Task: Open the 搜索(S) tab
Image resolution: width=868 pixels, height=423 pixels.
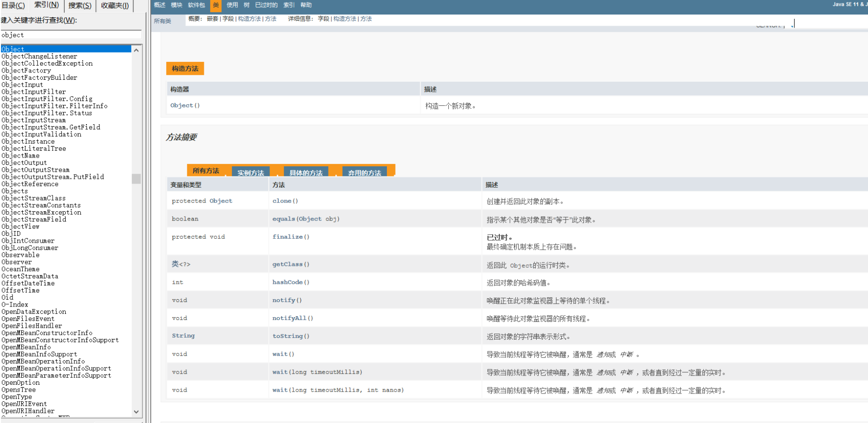Action: click(80, 6)
